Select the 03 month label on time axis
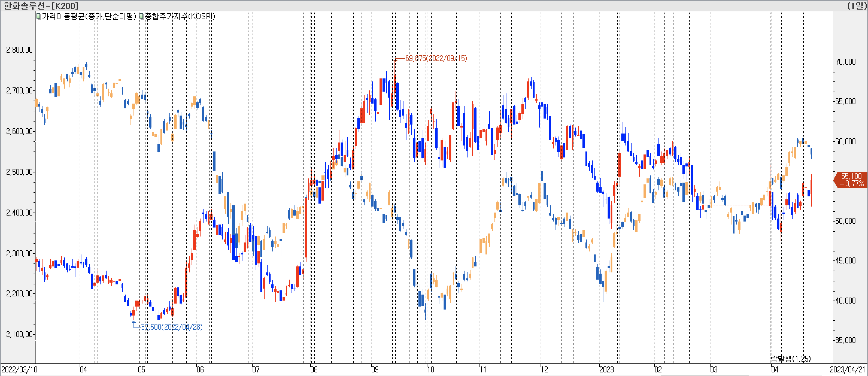This screenshot has width=868, height=376. pyautogui.click(x=714, y=370)
